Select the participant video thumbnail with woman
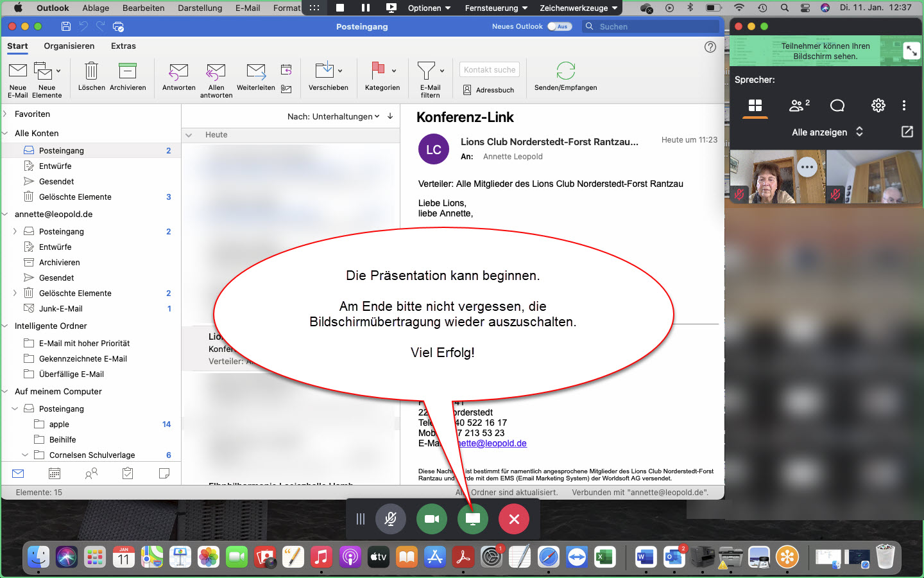Screen dimensions: 924x578 click(778, 177)
